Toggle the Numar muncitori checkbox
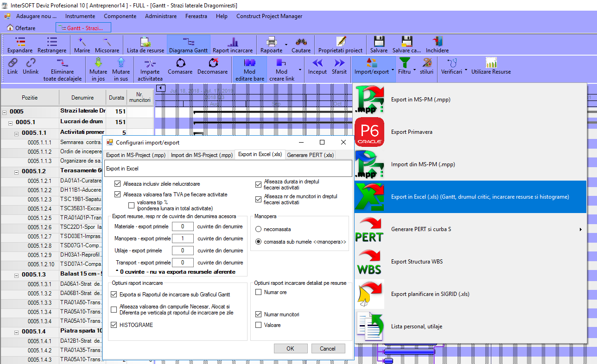The width and height of the screenshot is (597, 364). click(259, 314)
